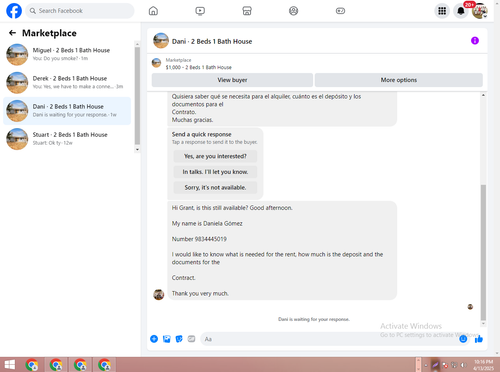Click scroll up arrow in message pane
This screenshot has height=372, width=500.
tap(483, 95)
